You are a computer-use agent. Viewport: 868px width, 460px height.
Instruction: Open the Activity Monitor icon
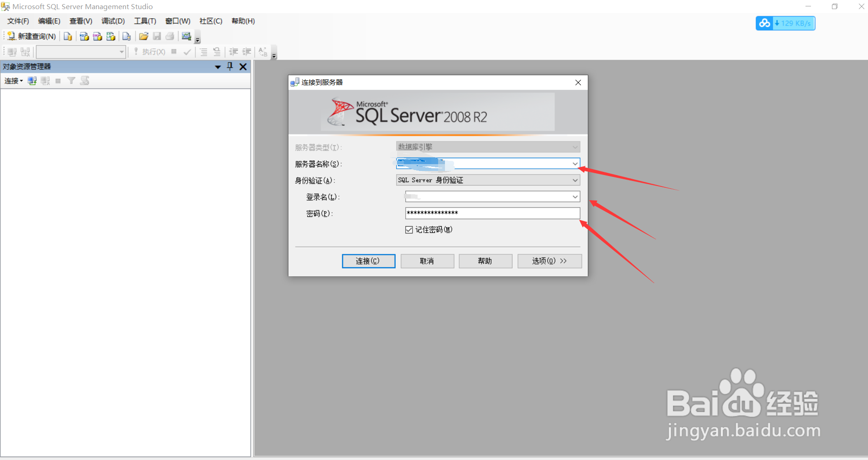point(186,36)
